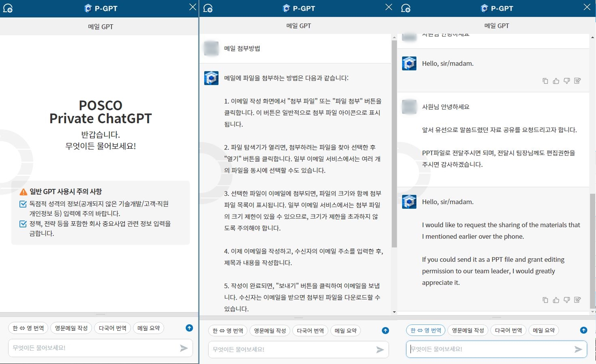The image size is (596, 364).
Task: Edit the short 'Hello, sir/madam.' reply
Action: point(578,81)
